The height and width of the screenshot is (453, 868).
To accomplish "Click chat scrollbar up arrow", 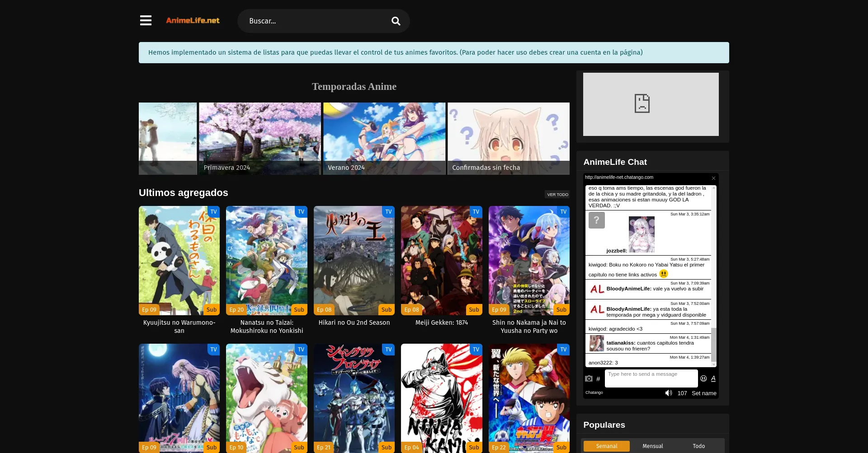I will point(714,187).
